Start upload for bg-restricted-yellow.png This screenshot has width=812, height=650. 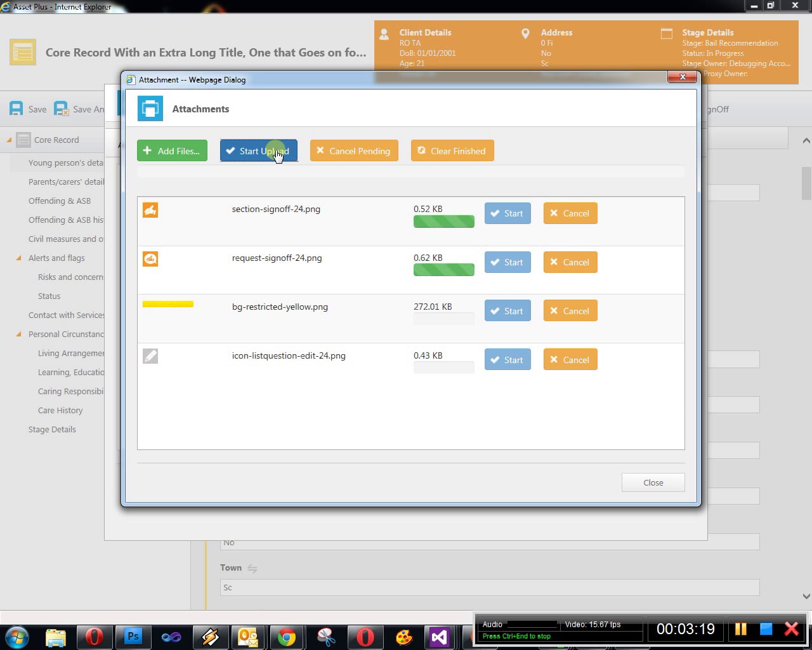tap(507, 311)
